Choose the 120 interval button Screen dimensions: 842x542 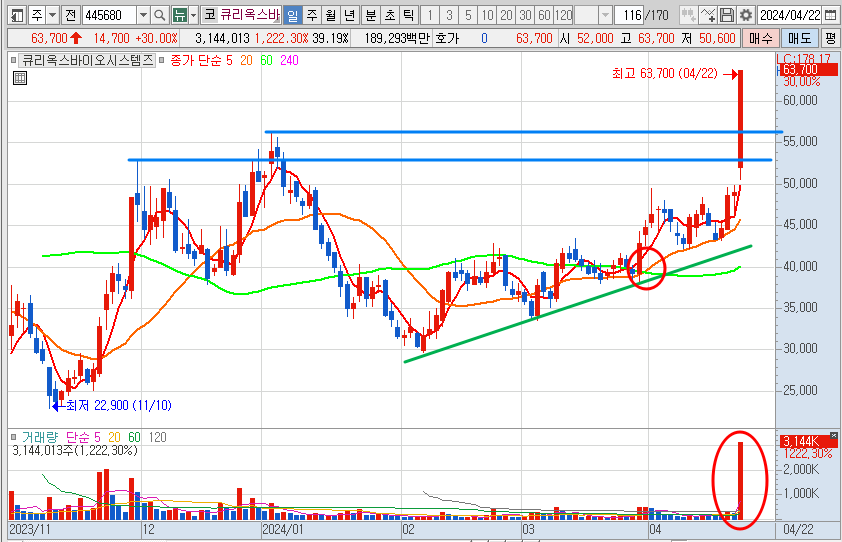563,15
